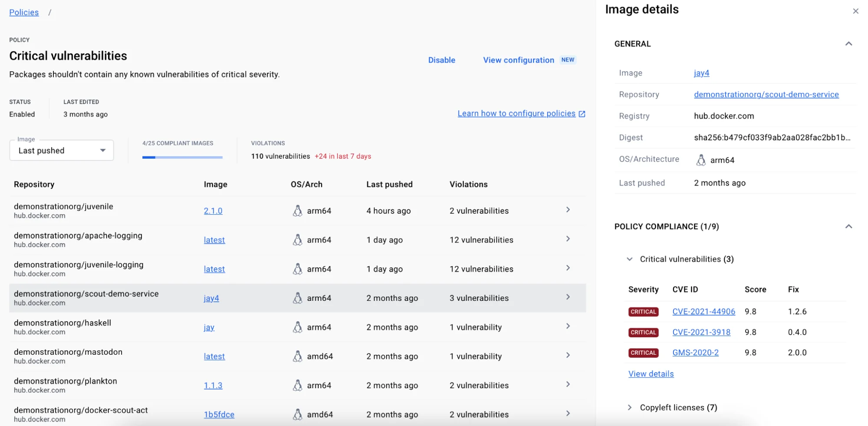Disable the Critical vulnerabilities policy
This screenshot has height=426, width=868.
point(441,60)
